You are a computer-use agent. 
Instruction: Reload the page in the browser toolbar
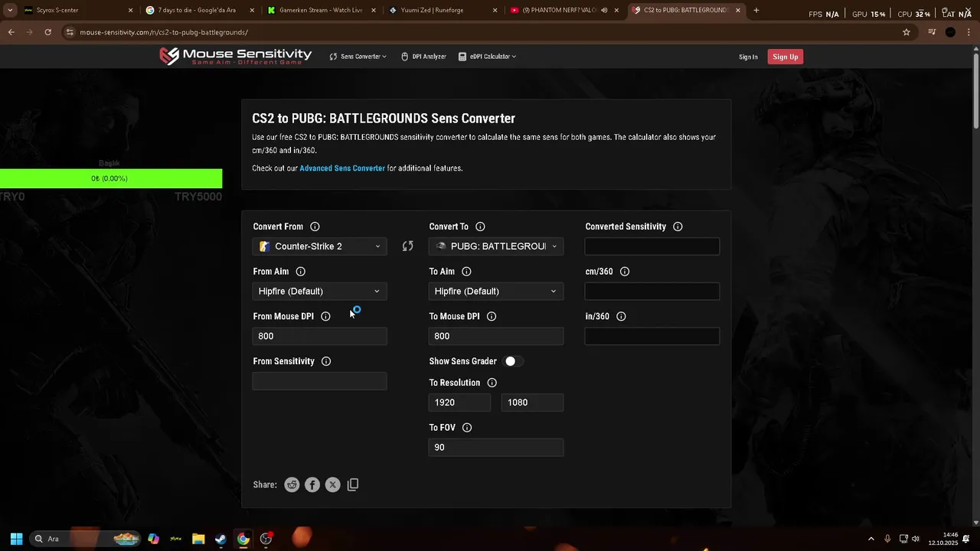coord(47,32)
